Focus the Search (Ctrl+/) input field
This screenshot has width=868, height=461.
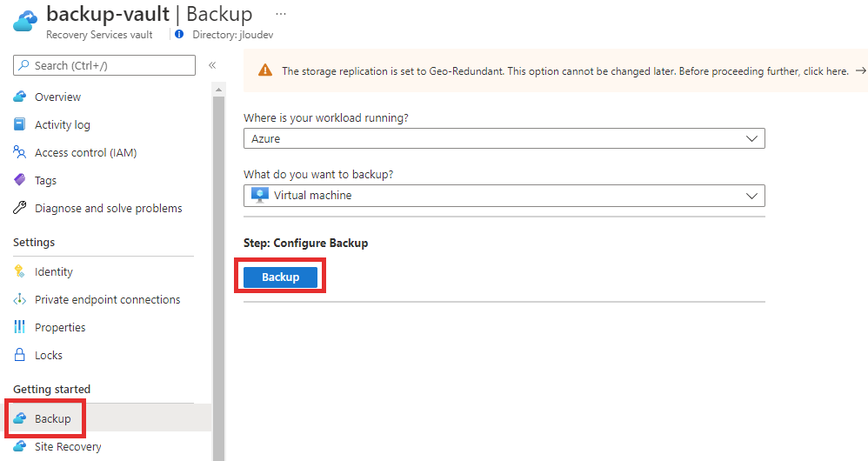pyautogui.click(x=104, y=65)
